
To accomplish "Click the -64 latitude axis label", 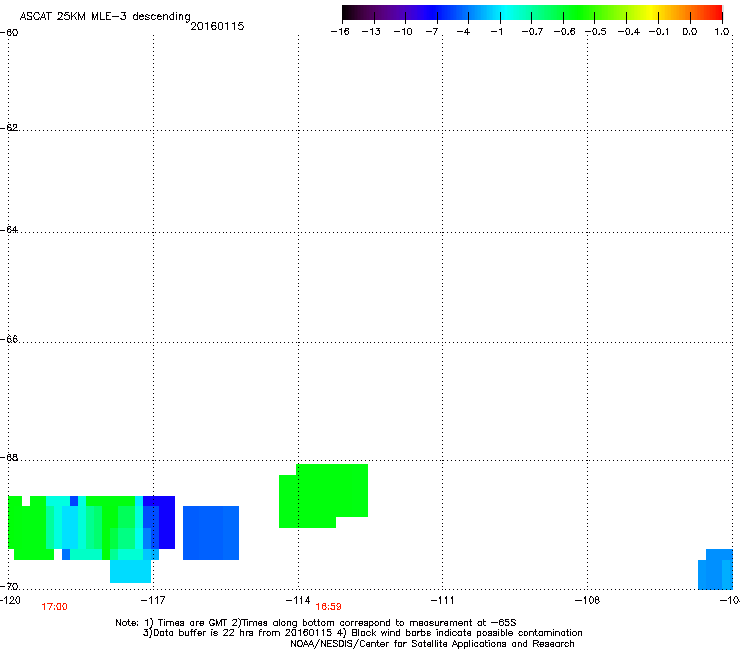I will coord(9,229).
